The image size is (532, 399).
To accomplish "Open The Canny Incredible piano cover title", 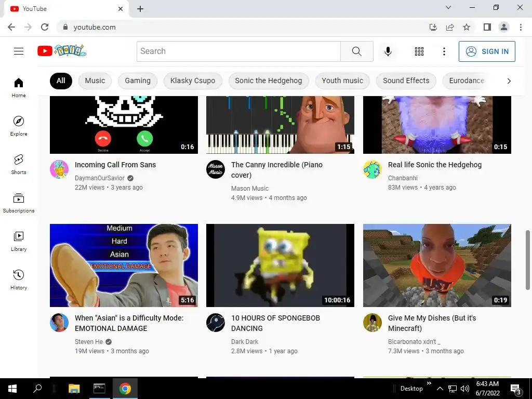I will 277,170.
